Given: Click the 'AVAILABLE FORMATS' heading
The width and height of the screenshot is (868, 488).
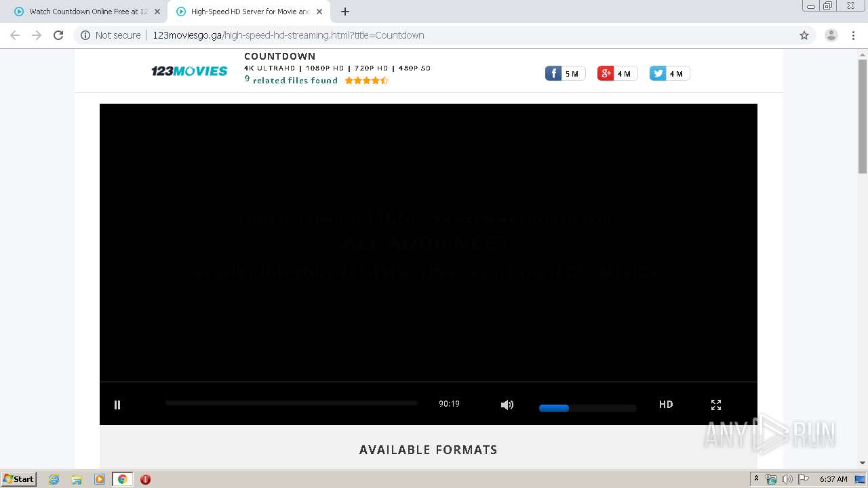Looking at the screenshot, I should tap(429, 450).
